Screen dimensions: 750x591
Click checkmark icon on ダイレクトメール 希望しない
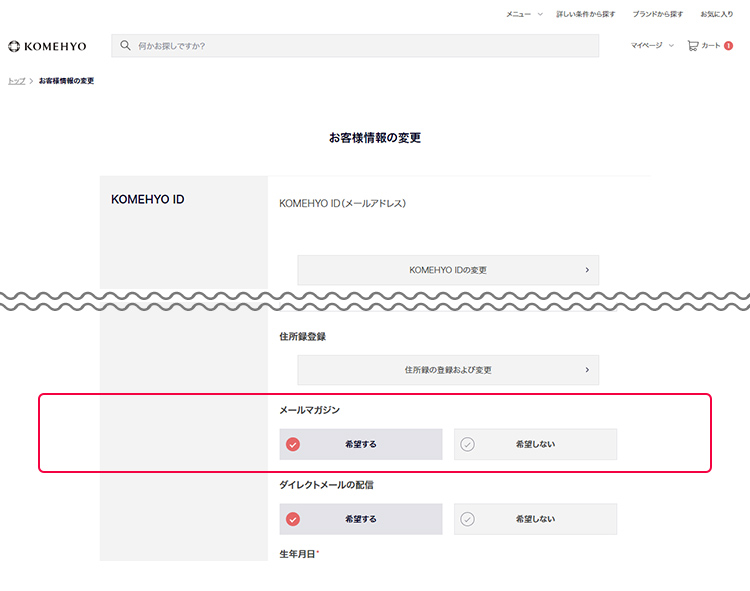pyautogui.click(x=467, y=519)
